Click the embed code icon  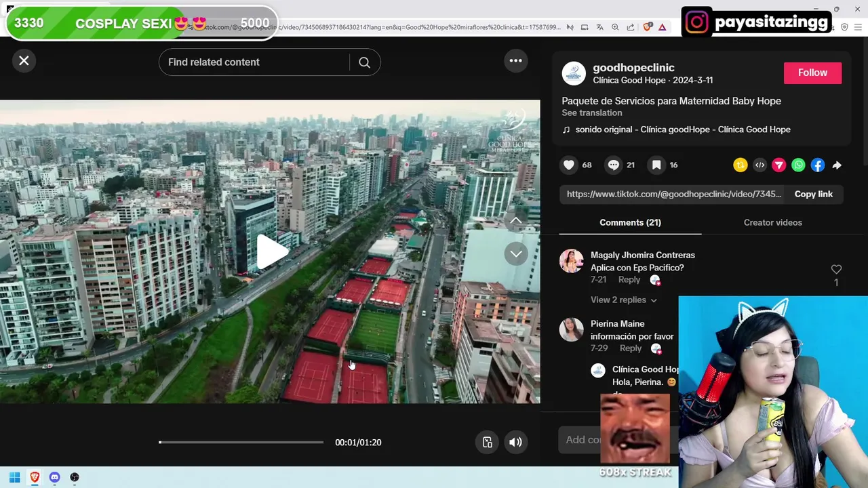759,165
